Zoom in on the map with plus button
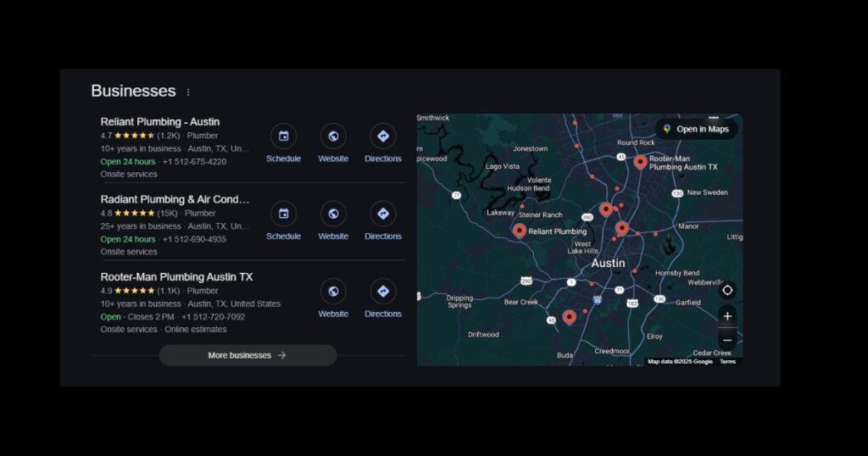Screen dimensions: 868x456 (726, 316)
